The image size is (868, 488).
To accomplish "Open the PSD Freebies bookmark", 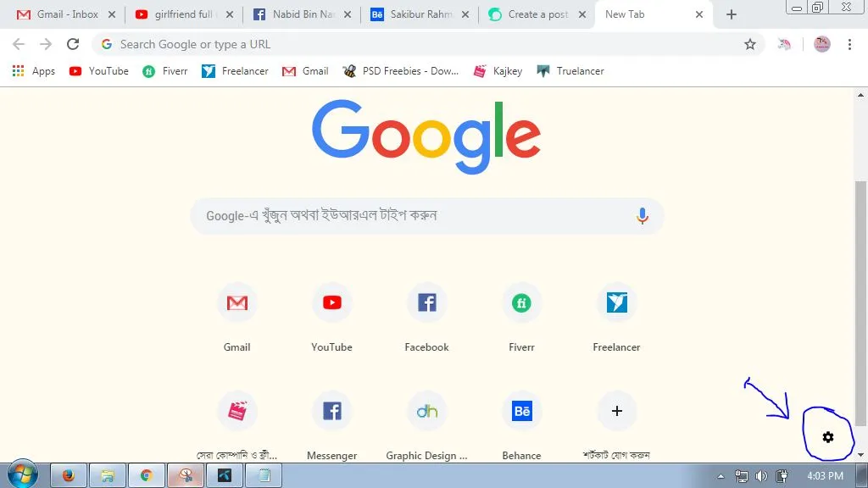I will 400,71.
